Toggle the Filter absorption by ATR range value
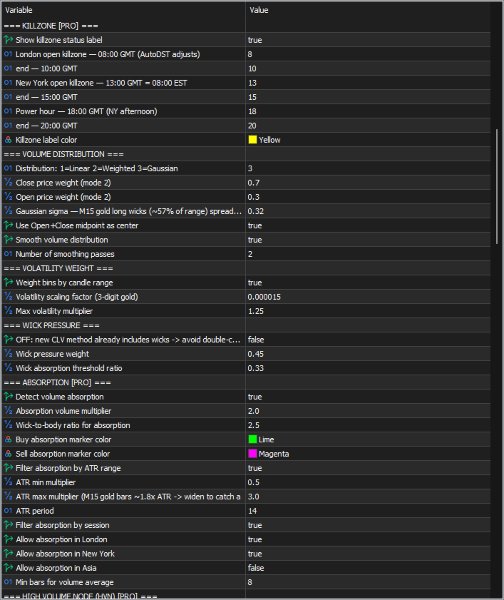This screenshot has width=504, height=600. pyautogui.click(x=255, y=468)
